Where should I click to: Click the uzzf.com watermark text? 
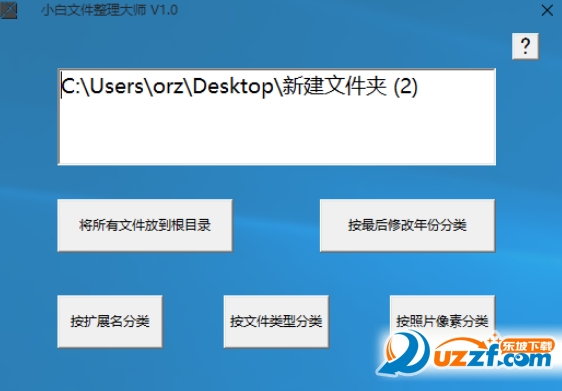tap(493, 359)
